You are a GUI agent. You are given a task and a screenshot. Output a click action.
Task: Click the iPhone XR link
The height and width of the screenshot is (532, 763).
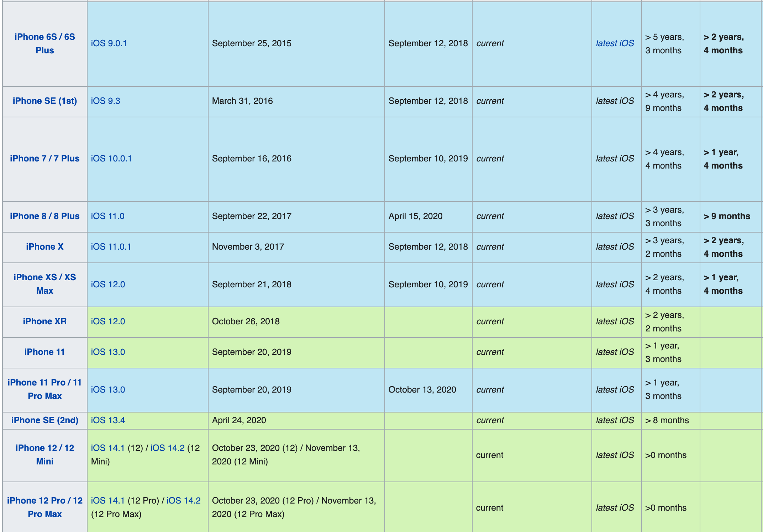tap(45, 321)
